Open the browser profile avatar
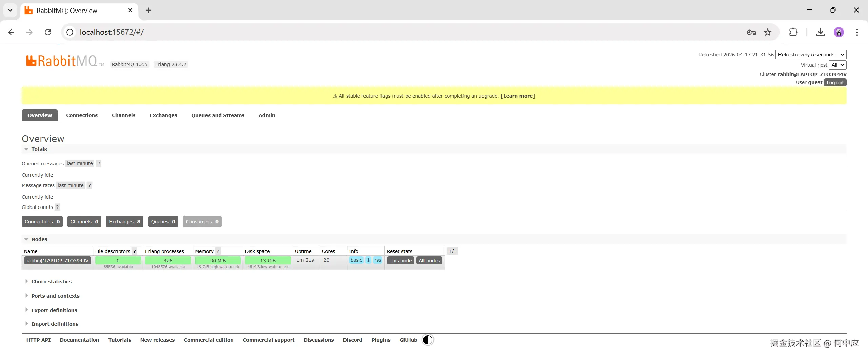 point(839,32)
